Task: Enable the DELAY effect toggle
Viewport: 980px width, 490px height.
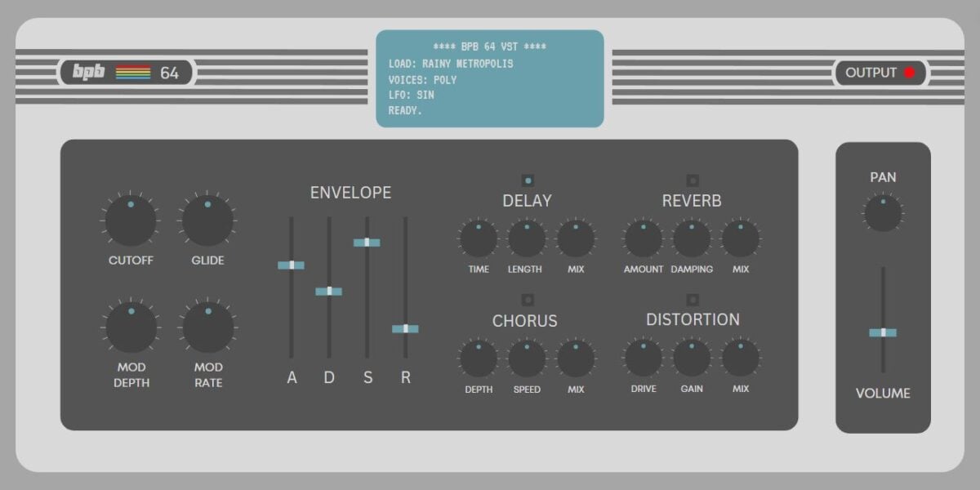Action: (x=527, y=180)
